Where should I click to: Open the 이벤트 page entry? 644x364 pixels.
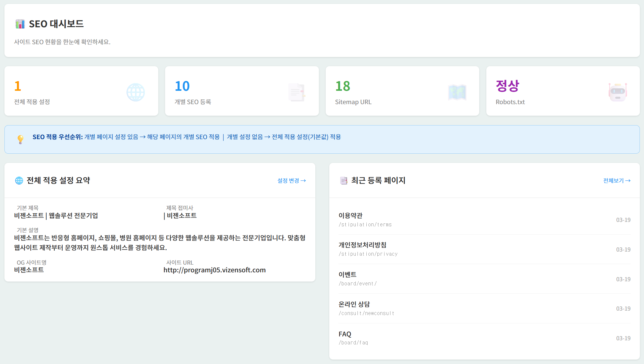(348, 275)
